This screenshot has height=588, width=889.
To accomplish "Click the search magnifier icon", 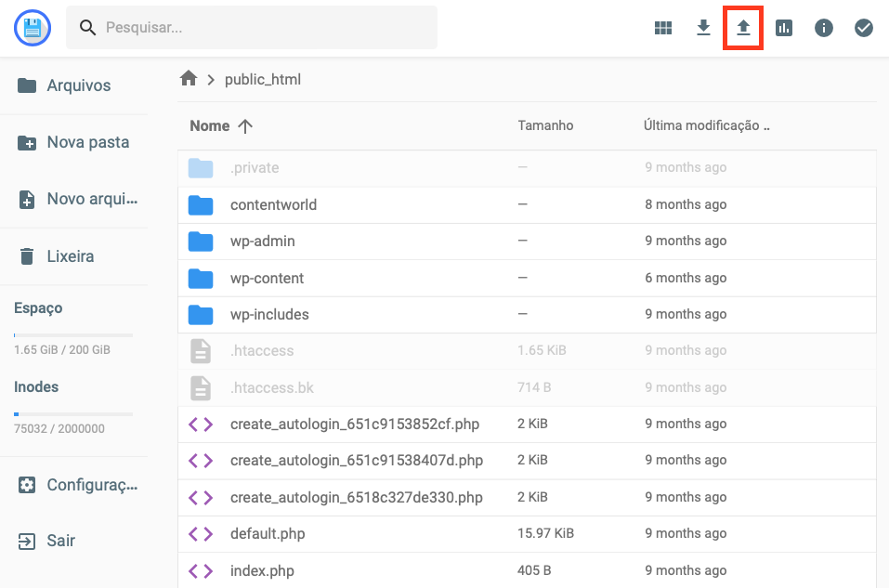I will click(86, 28).
